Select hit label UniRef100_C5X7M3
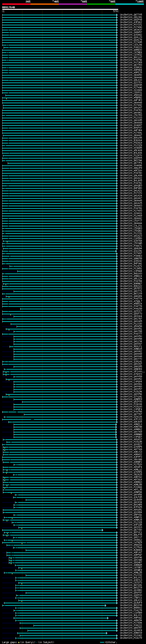 (x=131, y=115)
